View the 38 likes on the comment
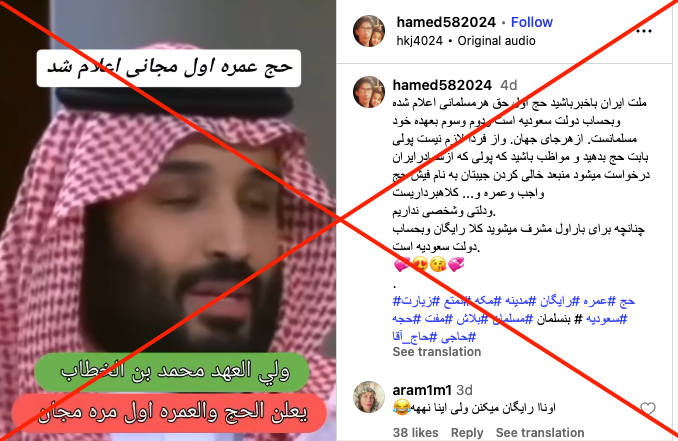 point(415,432)
